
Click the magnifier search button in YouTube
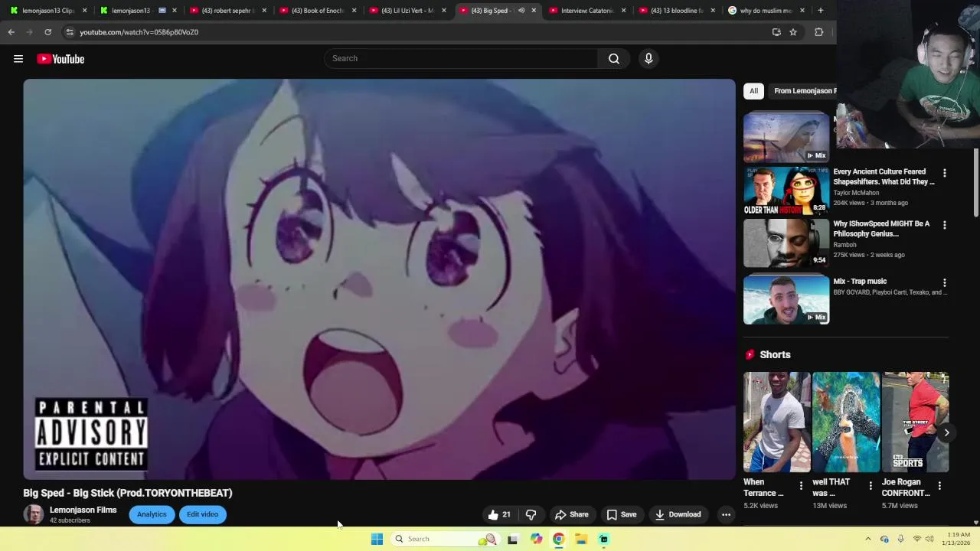[614, 58]
